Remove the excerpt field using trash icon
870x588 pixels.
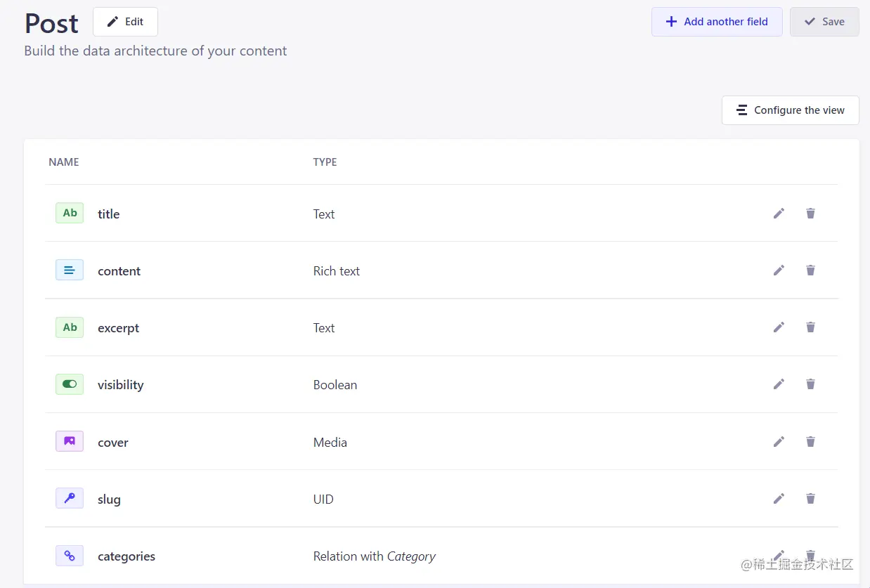tap(810, 327)
